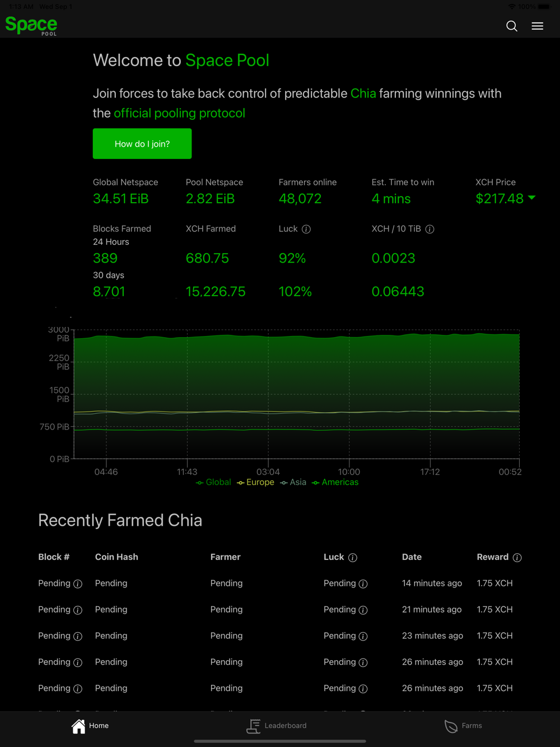The image size is (560, 747).
Task: Open the Chia link
Action: pyautogui.click(x=363, y=94)
